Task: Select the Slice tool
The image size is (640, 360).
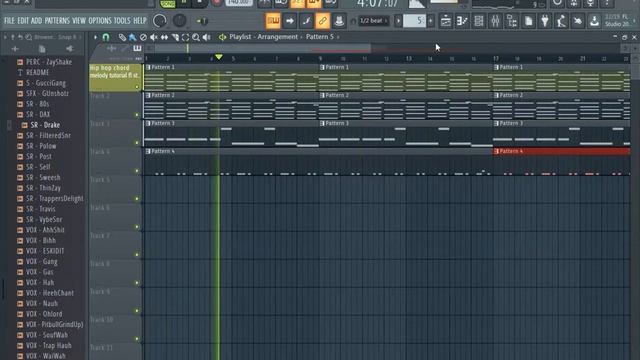Action: pos(175,38)
